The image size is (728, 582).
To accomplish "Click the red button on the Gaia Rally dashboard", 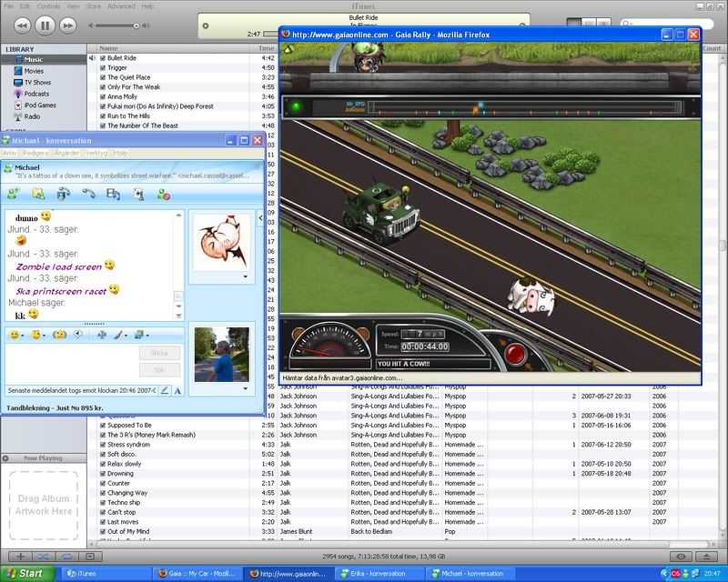I will (x=514, y=354).
